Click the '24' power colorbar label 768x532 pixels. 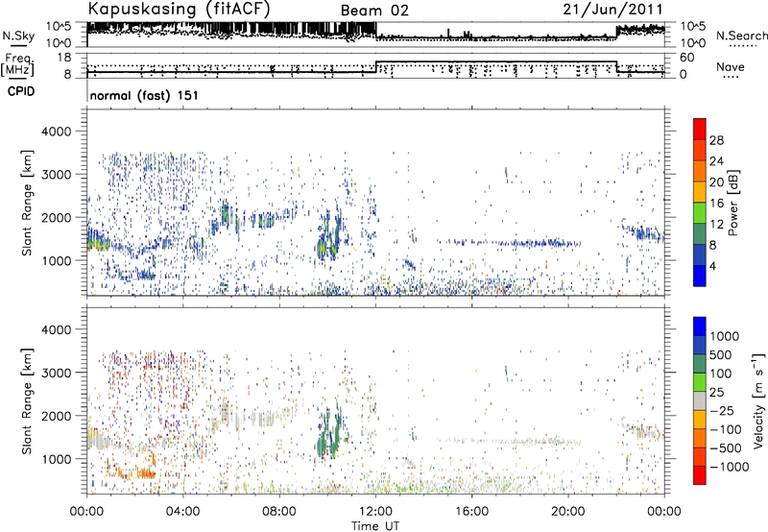[716, 161]
